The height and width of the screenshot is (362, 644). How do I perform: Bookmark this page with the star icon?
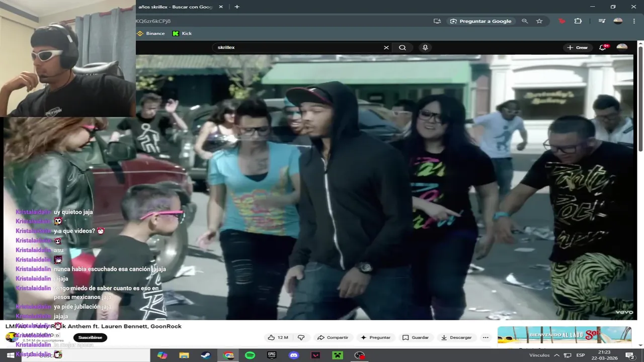click(x=539, y=21)
